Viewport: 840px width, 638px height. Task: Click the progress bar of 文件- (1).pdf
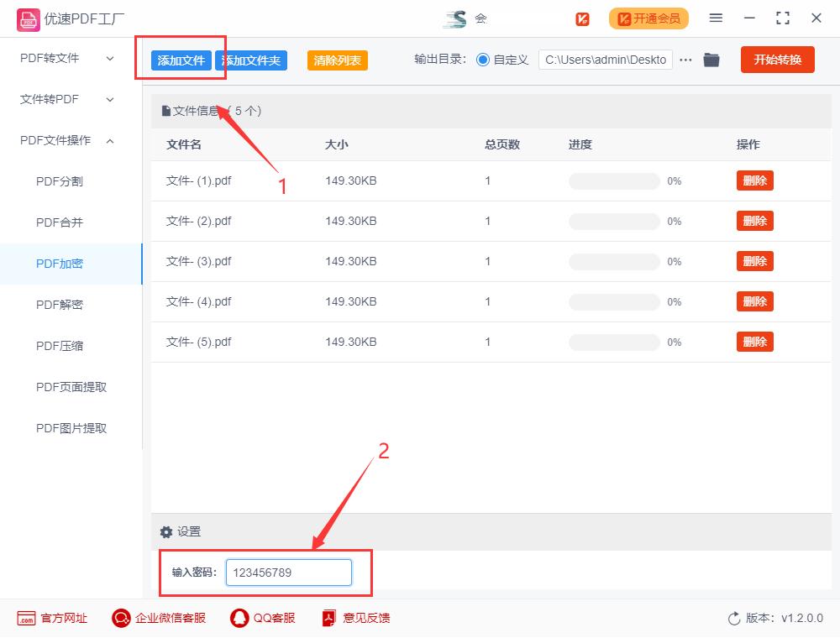tap(613, 180)
